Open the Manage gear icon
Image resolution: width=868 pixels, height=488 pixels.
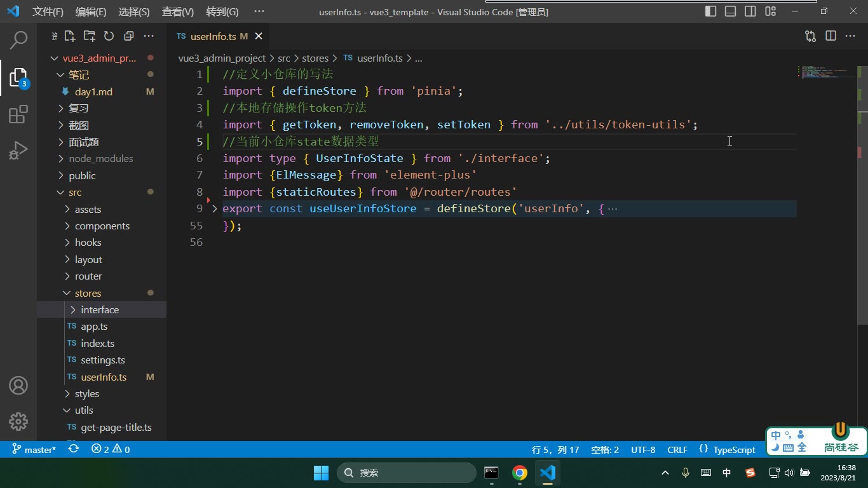pyautogui.click(x=18, y=421)
